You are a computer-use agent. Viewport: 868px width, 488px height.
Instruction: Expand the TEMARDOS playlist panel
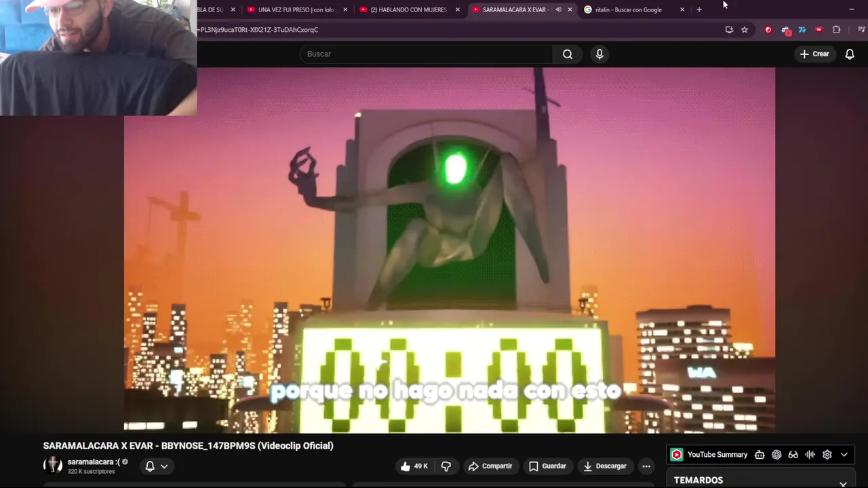click(843, 483)
